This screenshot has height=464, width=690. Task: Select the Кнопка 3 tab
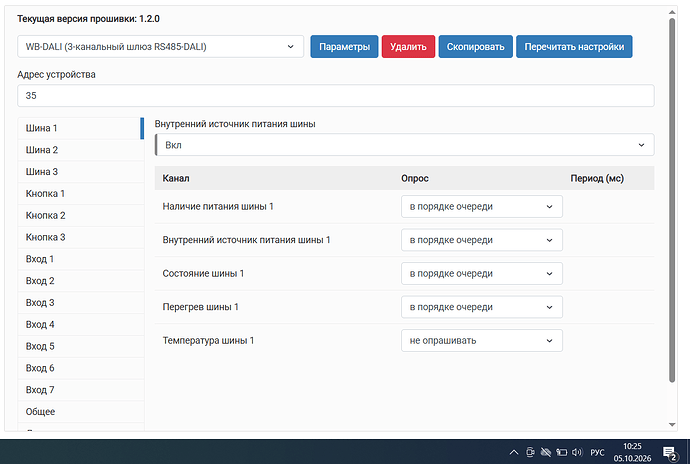click(81, 237)
